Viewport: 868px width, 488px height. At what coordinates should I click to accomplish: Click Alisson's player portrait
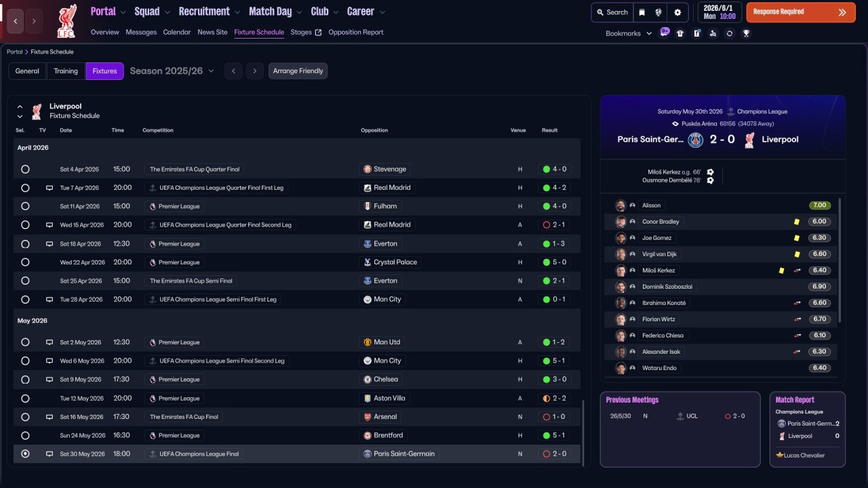pyautogui.click(x=620, y=205)
